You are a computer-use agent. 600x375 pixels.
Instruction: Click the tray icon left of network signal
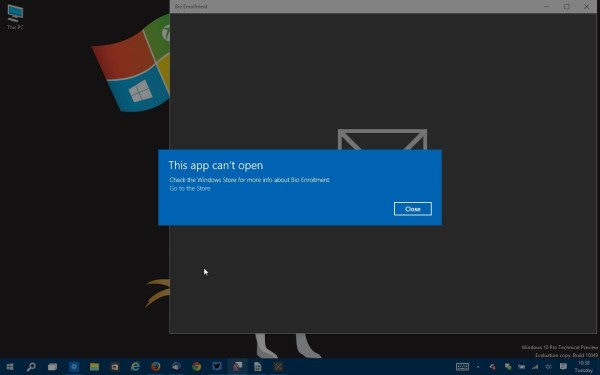521,367
